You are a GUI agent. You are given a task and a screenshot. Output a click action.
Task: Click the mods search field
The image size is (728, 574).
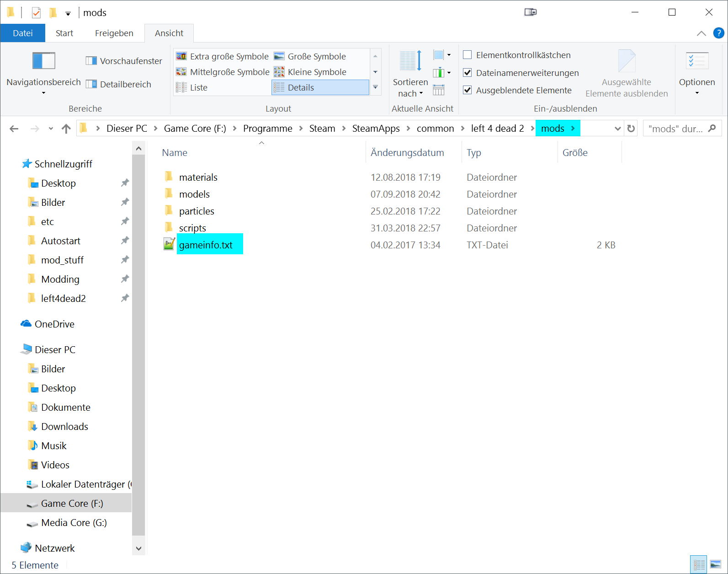[x=682, y=129]
